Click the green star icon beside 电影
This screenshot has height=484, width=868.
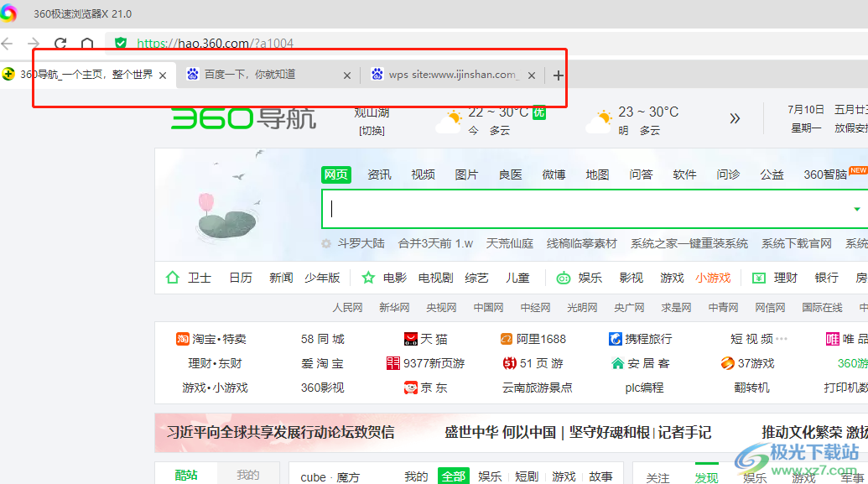pyautogui.click(x=368, y=278)
